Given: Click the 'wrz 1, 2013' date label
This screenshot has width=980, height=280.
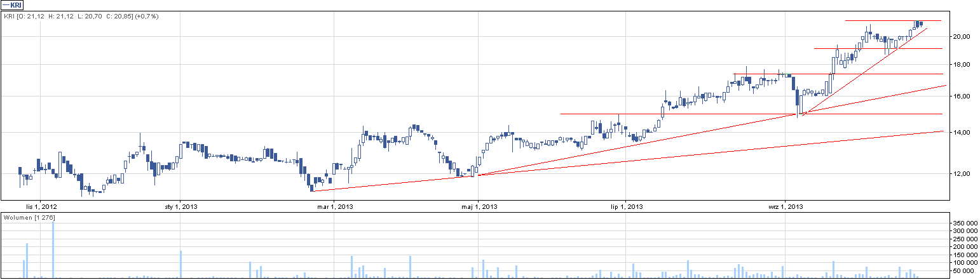Looking at the screenshot, I should pos(786,207).
